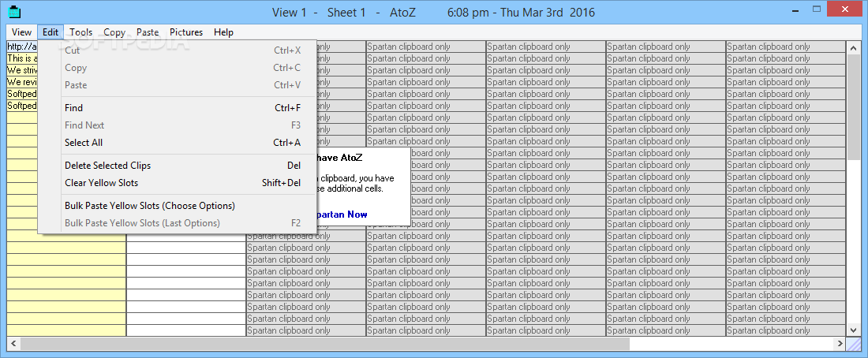Select the yellow cell starting with 'http://a'
The height and width of the screenshot is (358, 868).
[22, 47]
